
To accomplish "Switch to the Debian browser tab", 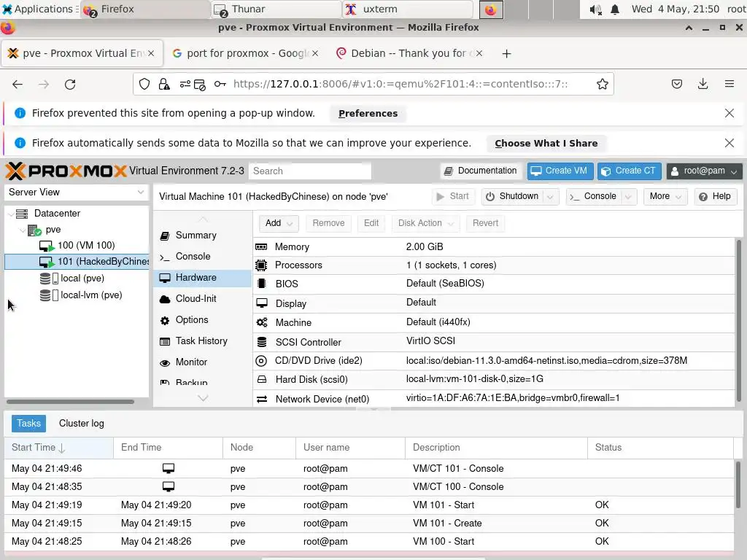I will pos(409,53).
